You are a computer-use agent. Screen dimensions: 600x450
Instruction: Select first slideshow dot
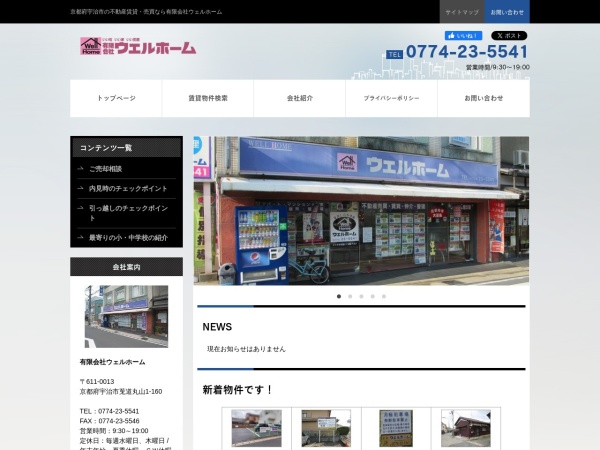point(339,296)
